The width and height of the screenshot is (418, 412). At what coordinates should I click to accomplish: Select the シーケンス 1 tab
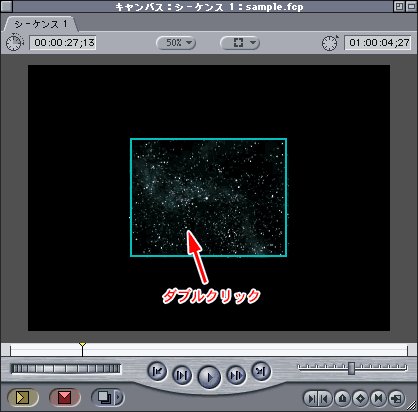pyautogui.click(x=41, y=24)
